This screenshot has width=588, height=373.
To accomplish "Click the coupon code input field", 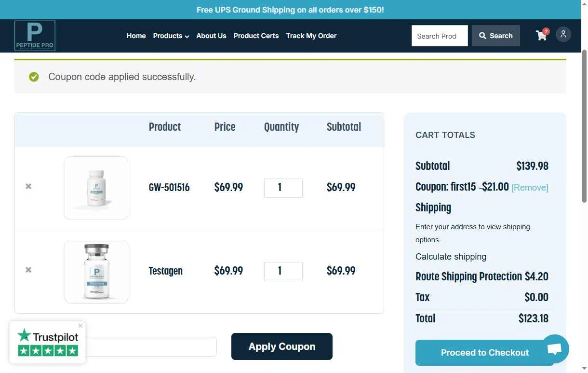I will pyautogui.click(x=152, y=346).
